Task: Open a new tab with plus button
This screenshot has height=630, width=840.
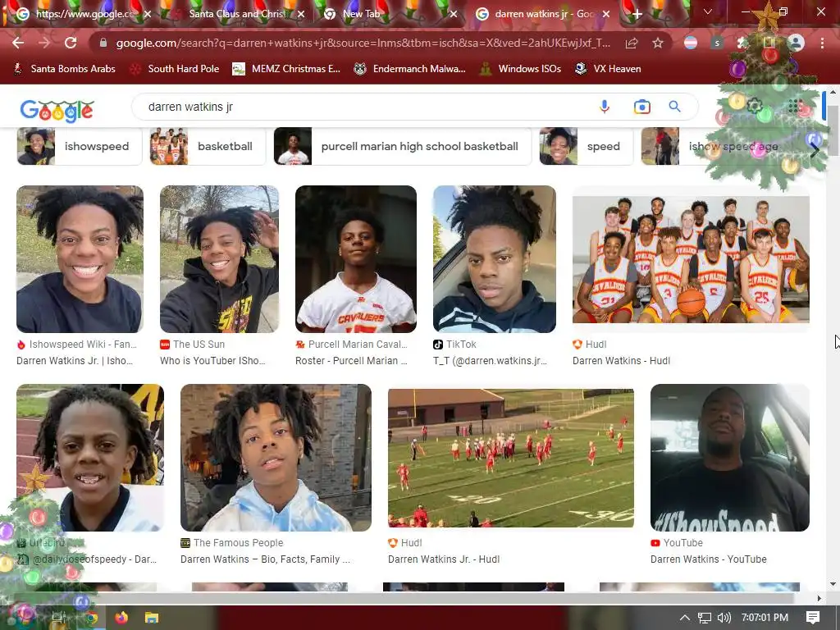Action: pos(637,14)
